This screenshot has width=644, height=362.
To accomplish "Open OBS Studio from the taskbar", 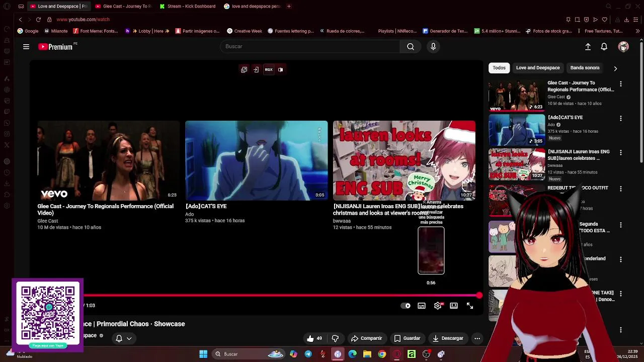I will click(x=426, y=354).
